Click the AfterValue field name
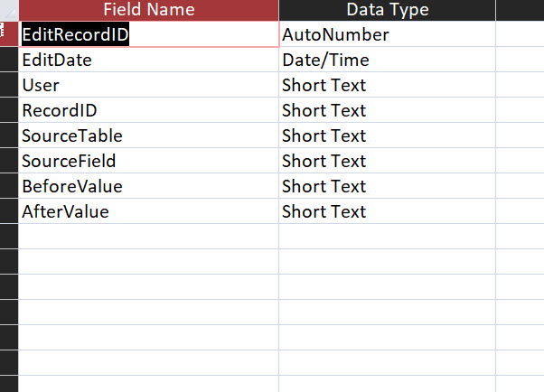 coord(65,212)
